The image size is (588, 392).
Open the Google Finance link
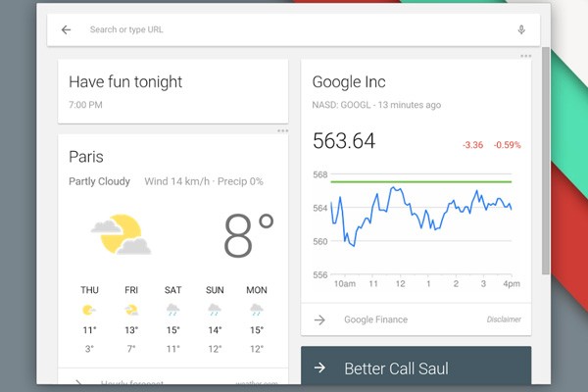[375, 319]
